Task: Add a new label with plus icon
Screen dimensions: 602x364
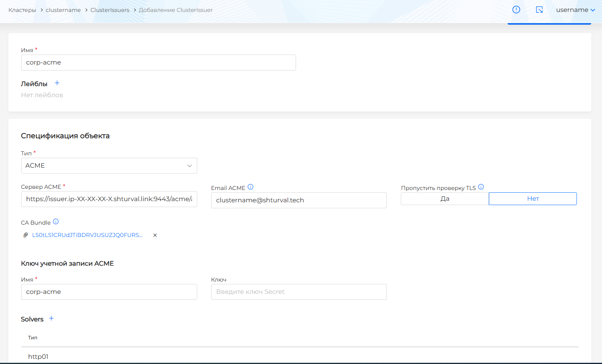Action: pyautogui.click(x=57, y=83)
